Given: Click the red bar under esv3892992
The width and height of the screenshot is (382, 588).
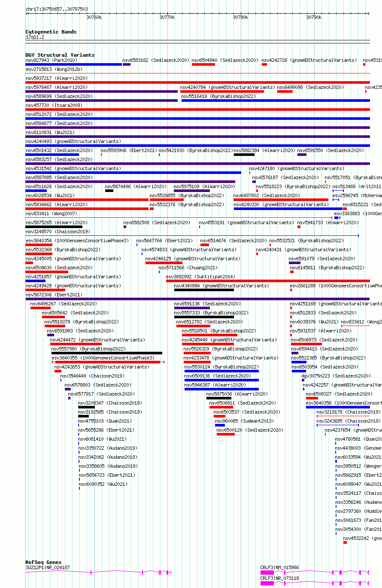Looking at the screenshot, I should [268, 281].
